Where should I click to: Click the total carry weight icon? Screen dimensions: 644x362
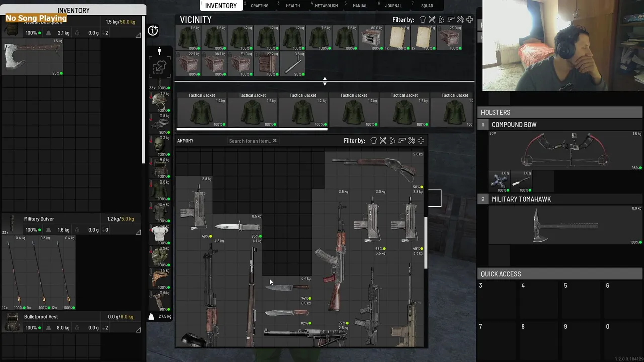(151, 316)
